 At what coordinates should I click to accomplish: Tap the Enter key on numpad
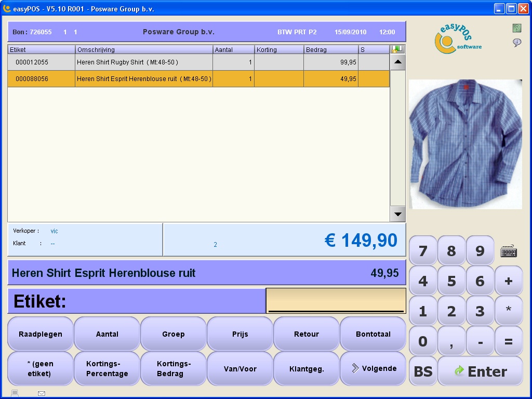click(x=480, y=371)
